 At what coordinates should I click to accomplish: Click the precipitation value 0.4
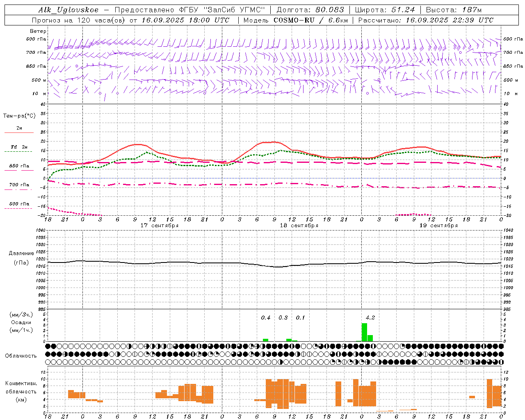[266, 317]
